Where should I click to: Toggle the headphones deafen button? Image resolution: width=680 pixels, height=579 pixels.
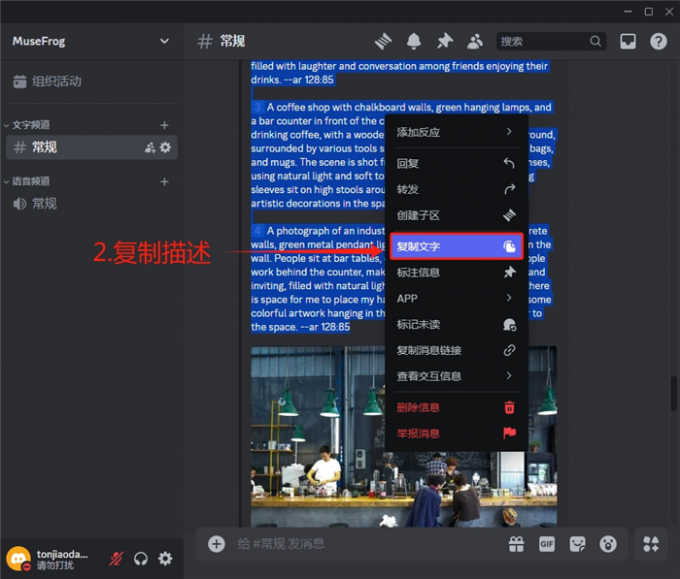(141, 559)
